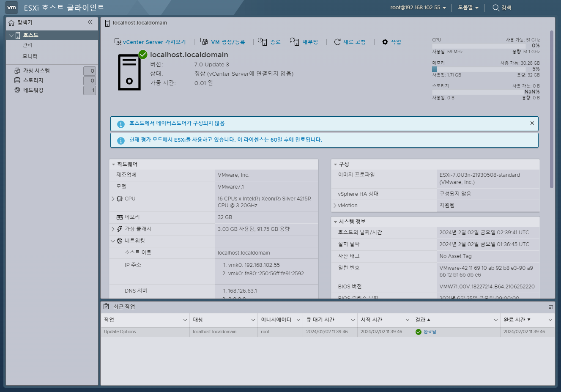
Task: Collapse the 하드웨어 panel
Action: [x=113, y=164]
